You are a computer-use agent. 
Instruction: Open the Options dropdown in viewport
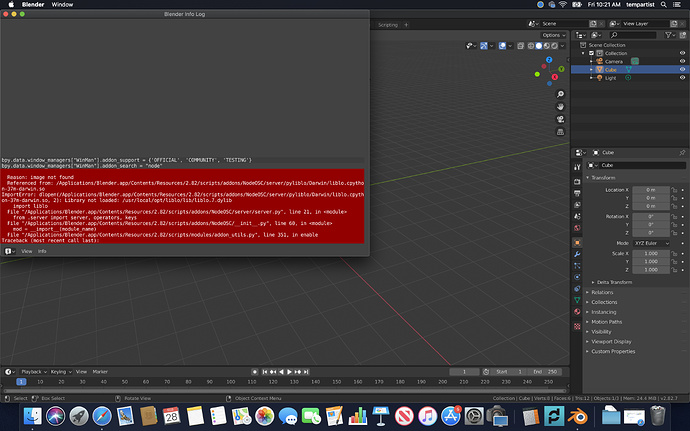click(x=554, y=35)
